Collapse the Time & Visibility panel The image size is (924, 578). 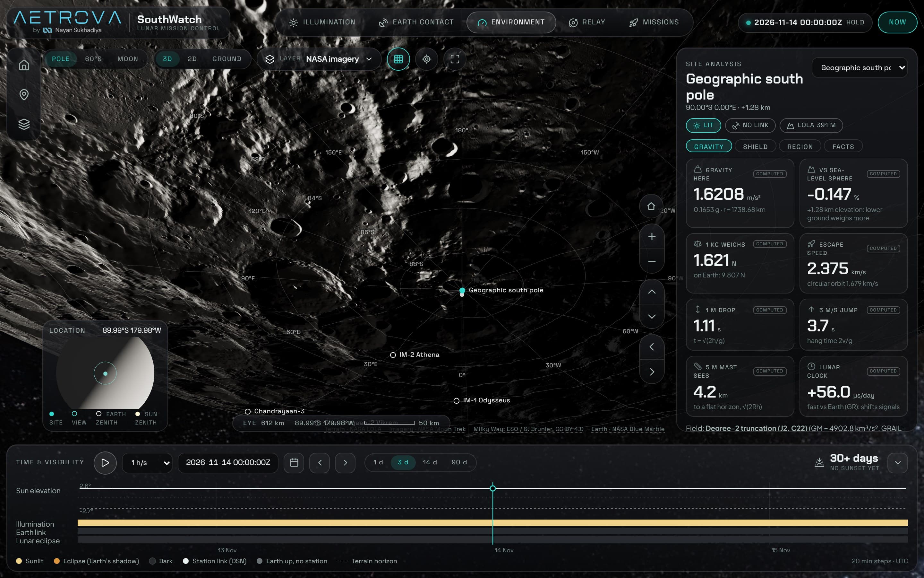[898, 462]
